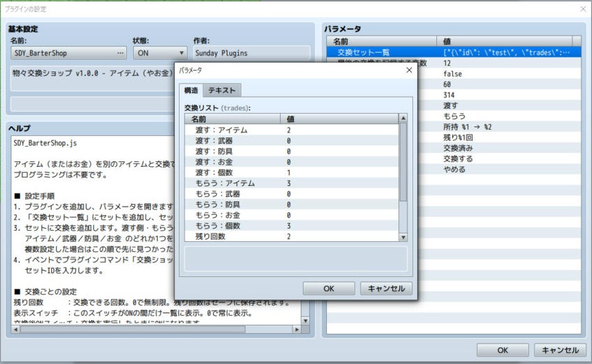592x364 pixels.
Task: Select the もらう：防具 row
Action: pos(291,204)
